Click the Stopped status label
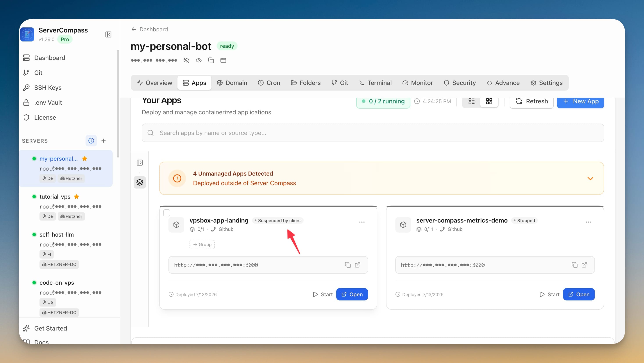 click(x=524, y=220)
